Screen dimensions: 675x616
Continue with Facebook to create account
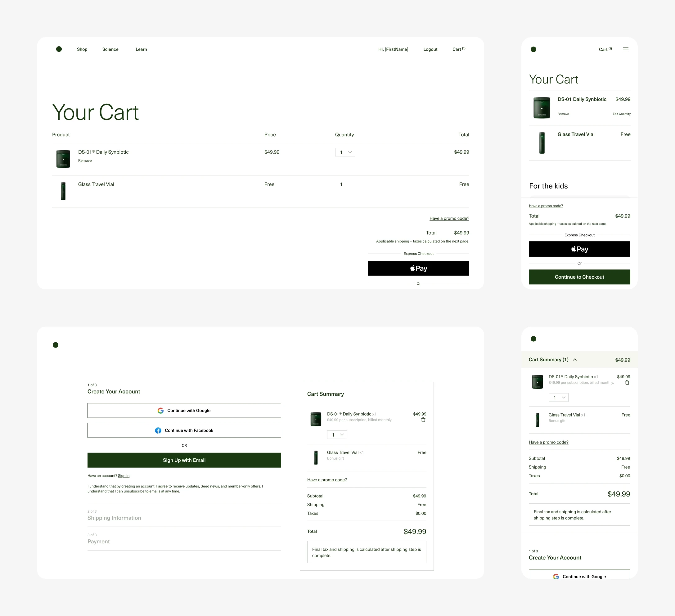click(184, 430)
